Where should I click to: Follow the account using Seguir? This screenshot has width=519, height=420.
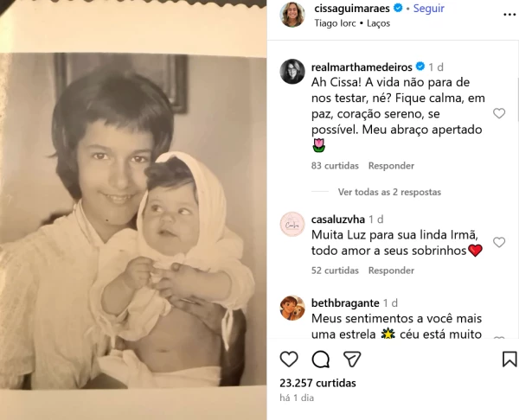(x=429, y=9)
